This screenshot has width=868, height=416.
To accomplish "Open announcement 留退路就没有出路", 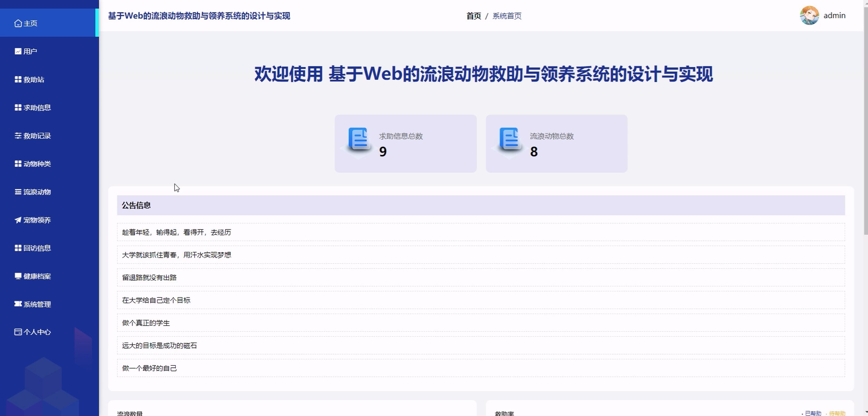I will pos(149,277).
